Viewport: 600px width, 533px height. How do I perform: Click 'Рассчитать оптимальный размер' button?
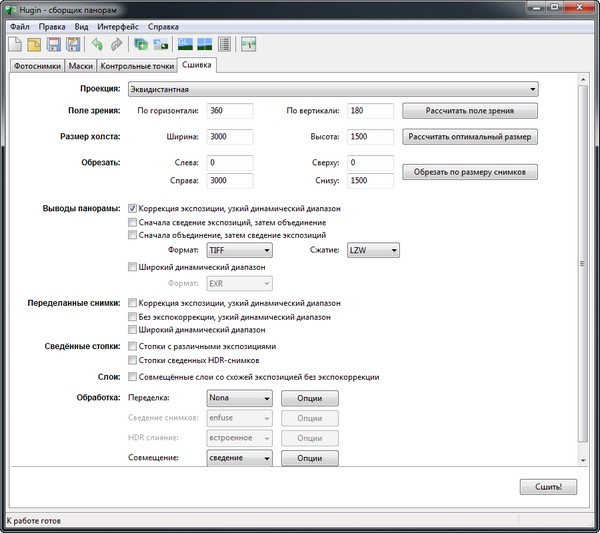(470, 136)
